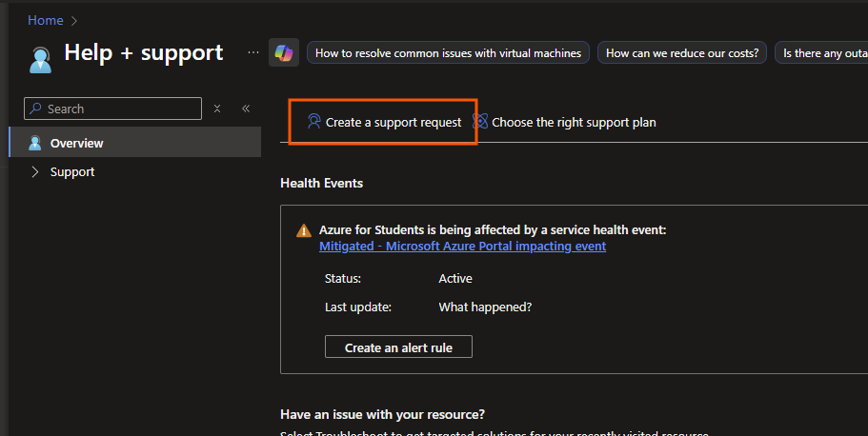
Task: Click the orange warning triangle icon
Action: coord(303,230)
